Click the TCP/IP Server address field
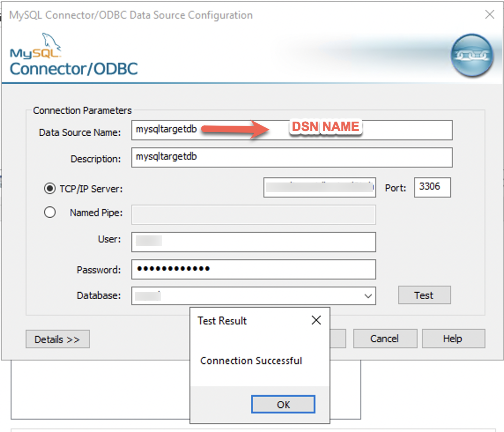Viewport: 504px width, 432px height. [x=319, y=187]
